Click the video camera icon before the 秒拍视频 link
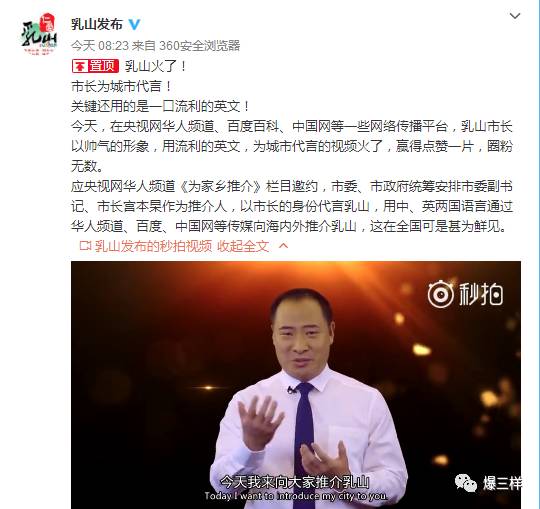 pos(85,246)
